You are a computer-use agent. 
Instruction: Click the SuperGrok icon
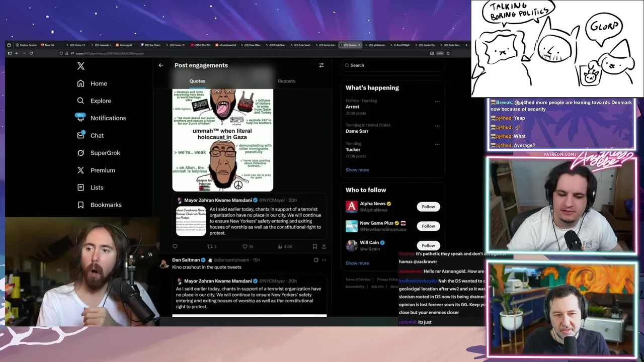[x=80, y=153]
